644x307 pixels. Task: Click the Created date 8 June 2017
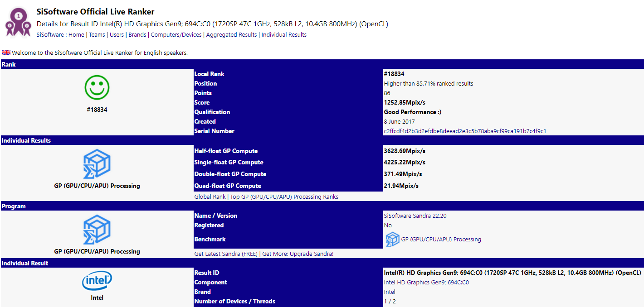[x=399, y=122]
